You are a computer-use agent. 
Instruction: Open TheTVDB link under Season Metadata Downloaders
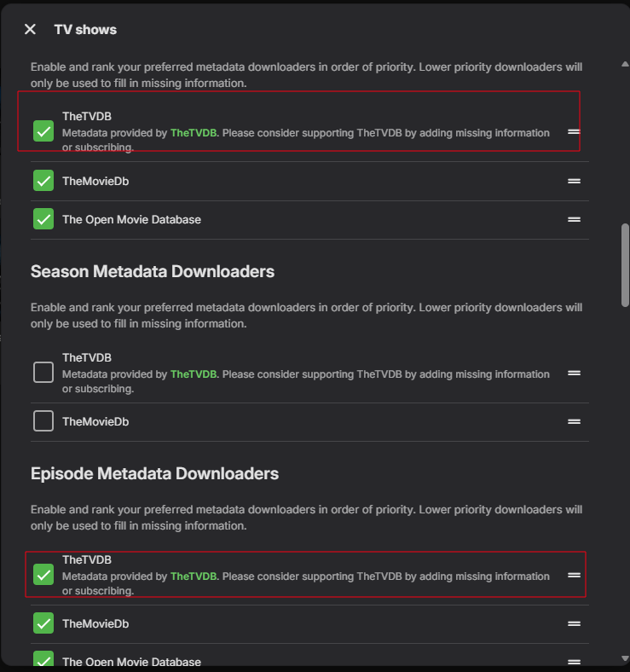pyautogui.click(x=194, y=374)
